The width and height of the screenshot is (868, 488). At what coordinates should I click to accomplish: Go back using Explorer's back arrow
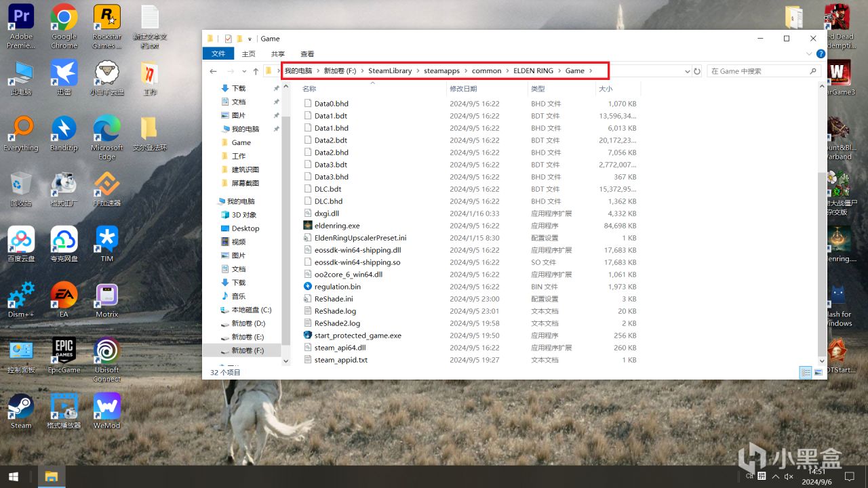point(213,71)
